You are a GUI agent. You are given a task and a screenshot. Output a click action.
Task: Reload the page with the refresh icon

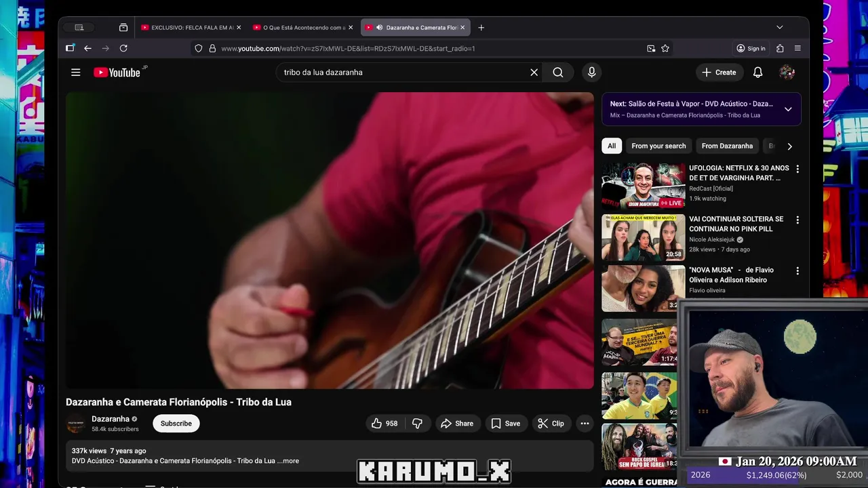(123, 48)
